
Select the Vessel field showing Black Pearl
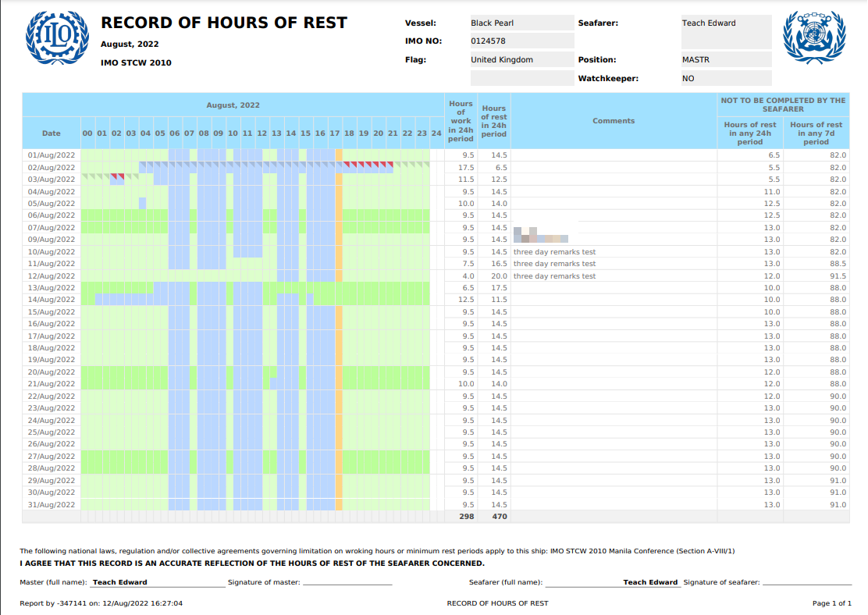522,23
